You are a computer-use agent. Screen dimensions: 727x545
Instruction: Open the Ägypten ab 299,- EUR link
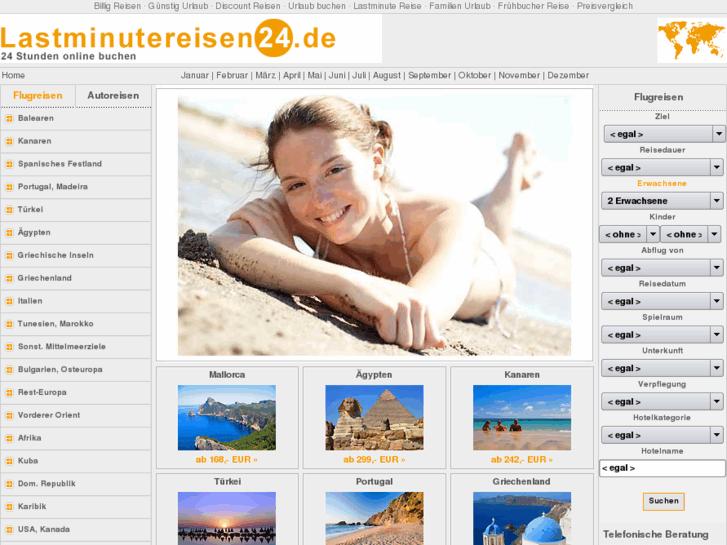coord(374,460)
